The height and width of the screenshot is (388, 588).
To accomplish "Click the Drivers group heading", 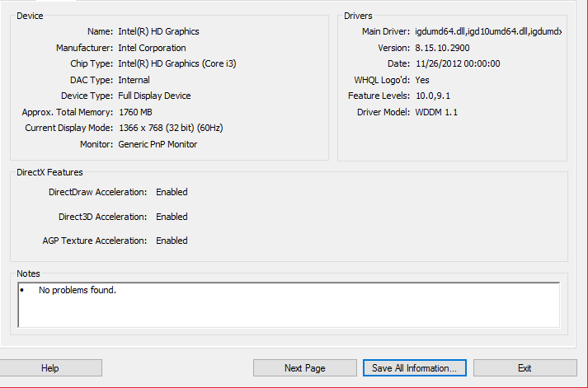I will click(x=358, y=16).
